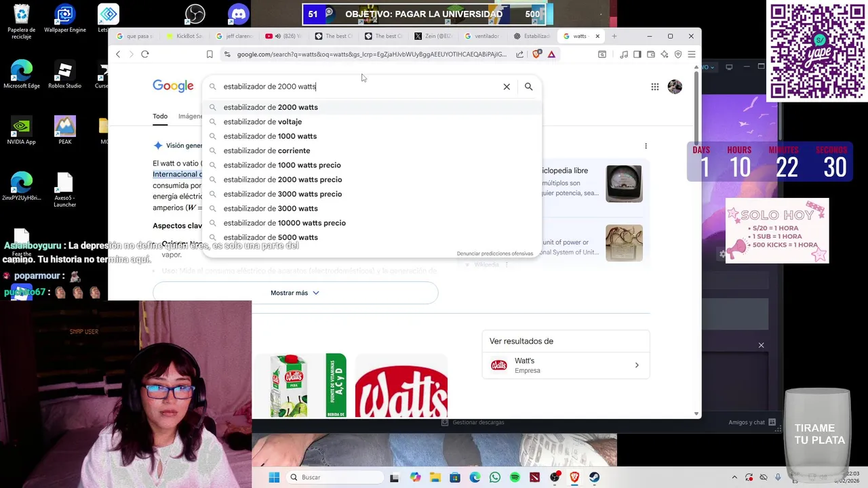Clear the Google search box text
The width and height of the screenshot is (868, 488).
(507, 87)
